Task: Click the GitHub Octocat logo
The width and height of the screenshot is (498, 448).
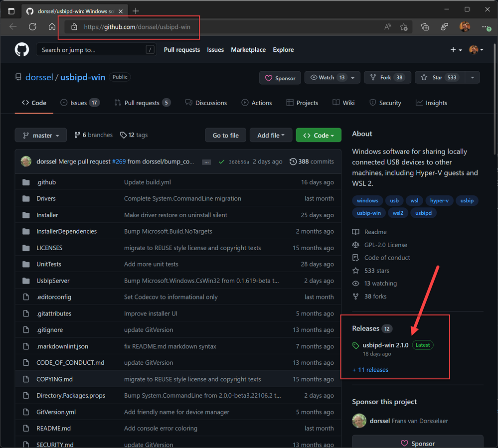Action: 21,50
